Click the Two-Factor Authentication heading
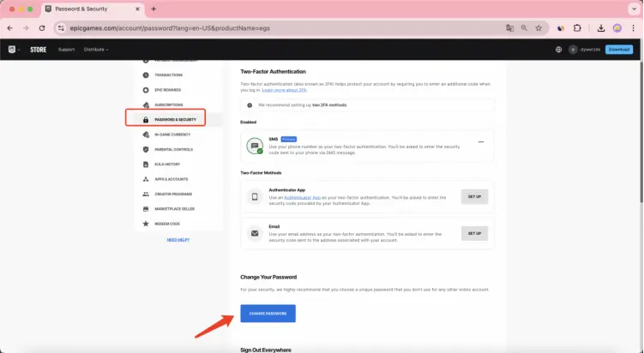 click(274, 71)
